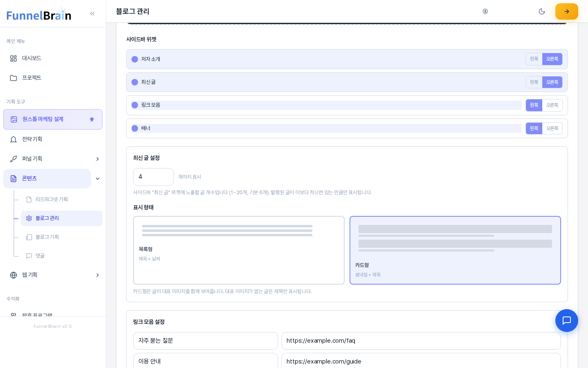The width and height of the screenshot is (588, 368).
Task: Toggle the 저자 소개 widget dot
Action: pyautogui.click(x=135, y=59)
